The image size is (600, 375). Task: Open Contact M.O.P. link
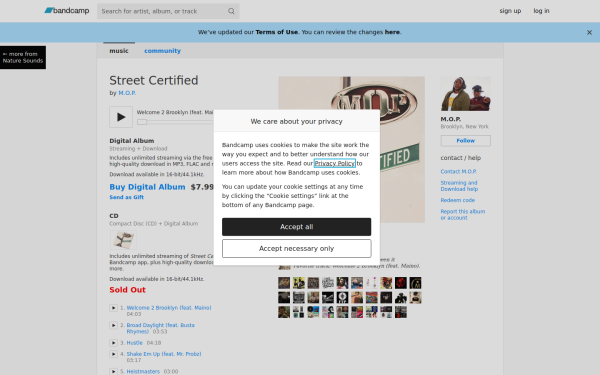tap(458, 172)
